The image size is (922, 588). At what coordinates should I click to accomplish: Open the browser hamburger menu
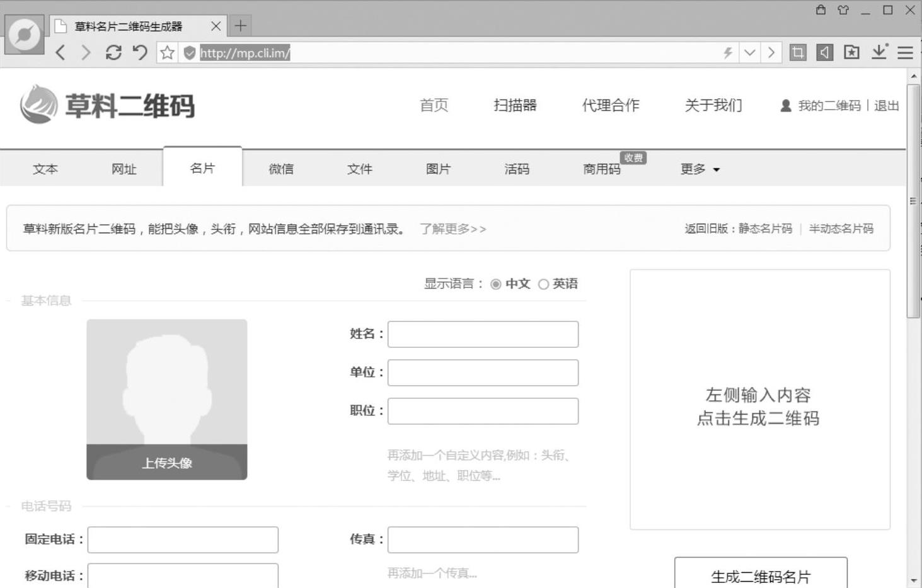click(x=905, y=53)
